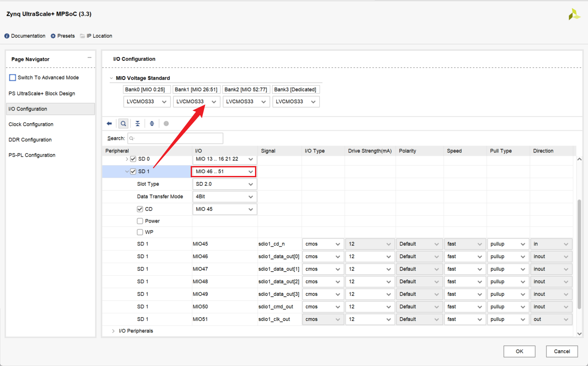The image size is (588, 366).
Task: Click the Xilinx logo icon
Action: pyautogui.click(x=574, y=14)
